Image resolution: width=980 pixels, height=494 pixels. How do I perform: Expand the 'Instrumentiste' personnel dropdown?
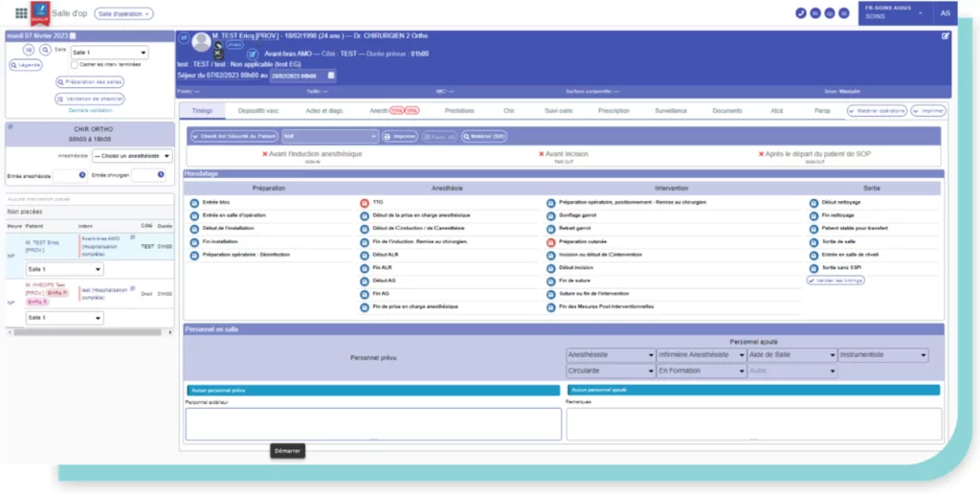pyautogui.click(x=883, y=355)
